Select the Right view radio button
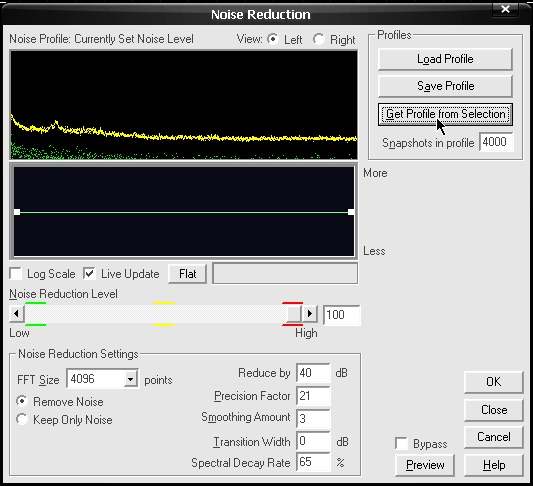Viewport: 533px width, 486px height. pyautogui.click(x=319, y=39)
